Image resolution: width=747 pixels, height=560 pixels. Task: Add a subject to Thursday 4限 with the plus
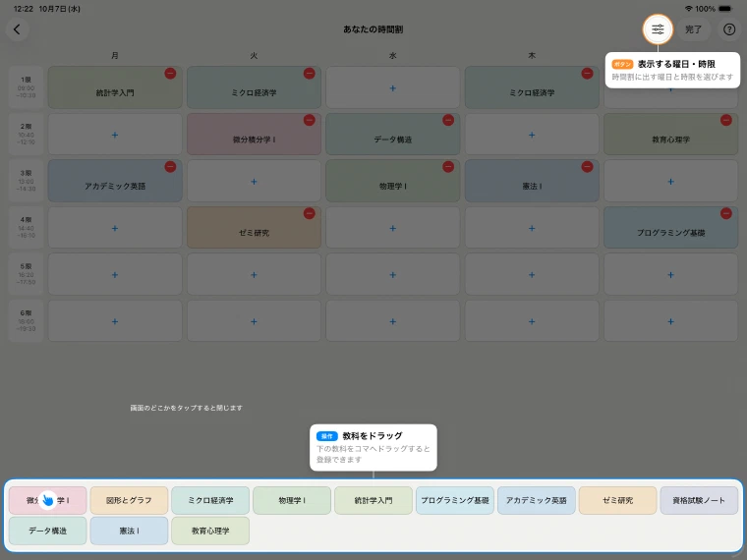[x=532, y=228]
